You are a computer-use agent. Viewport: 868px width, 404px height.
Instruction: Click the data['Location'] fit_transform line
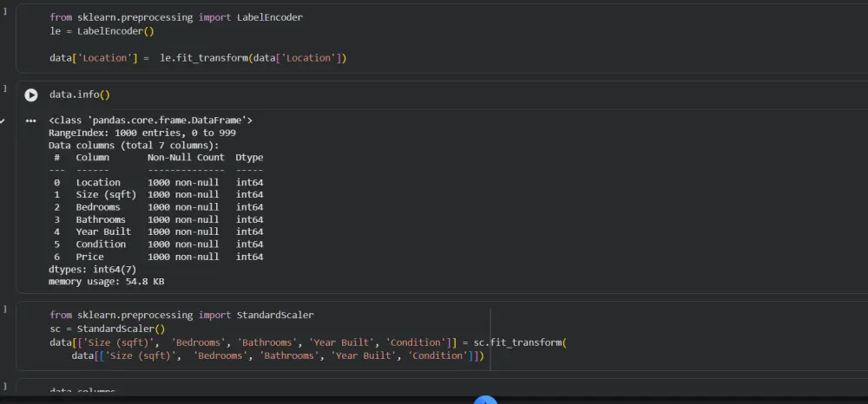tap(198, 58)
